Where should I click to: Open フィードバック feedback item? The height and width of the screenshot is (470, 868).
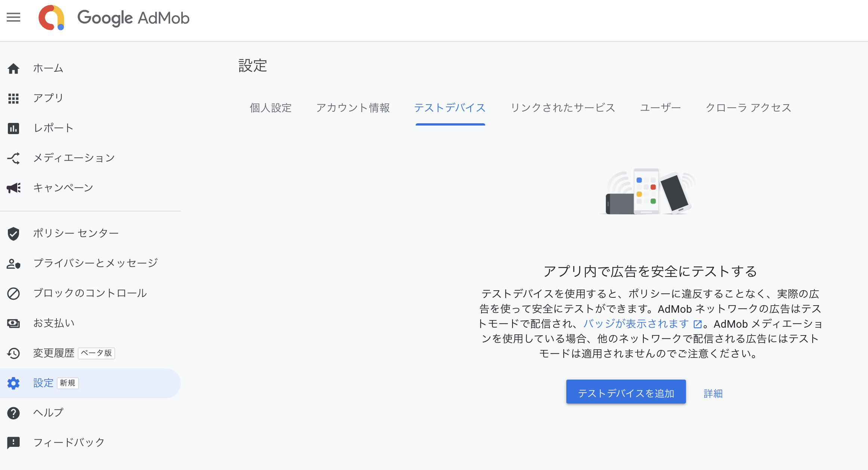69,443
